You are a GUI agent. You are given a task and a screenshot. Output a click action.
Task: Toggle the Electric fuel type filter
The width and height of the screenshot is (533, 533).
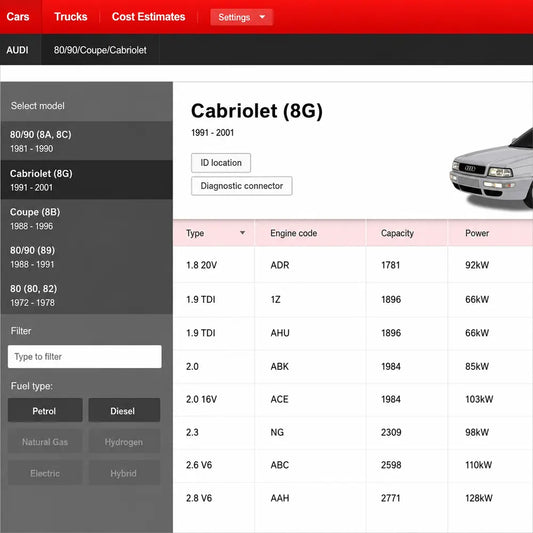(45, 473)
